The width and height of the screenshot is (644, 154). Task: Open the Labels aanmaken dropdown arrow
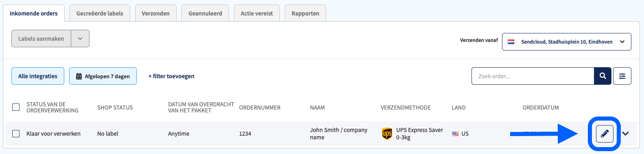tap(80, 39)
